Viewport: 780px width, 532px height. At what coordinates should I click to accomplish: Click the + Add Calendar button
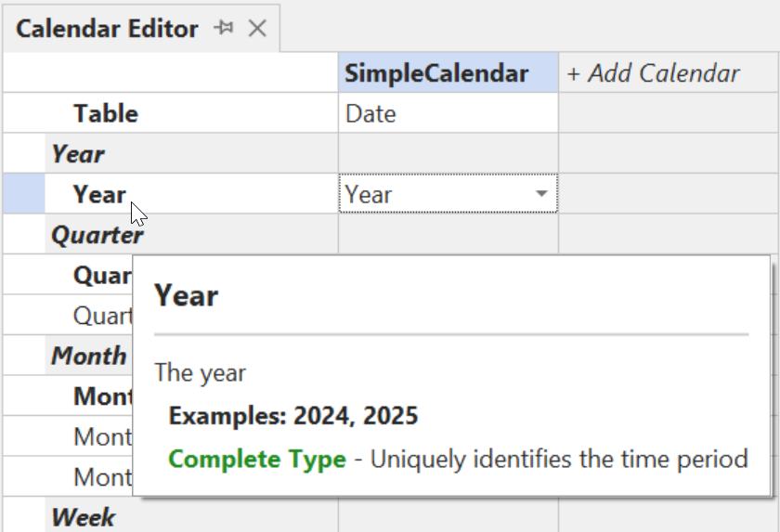point(653,74)
